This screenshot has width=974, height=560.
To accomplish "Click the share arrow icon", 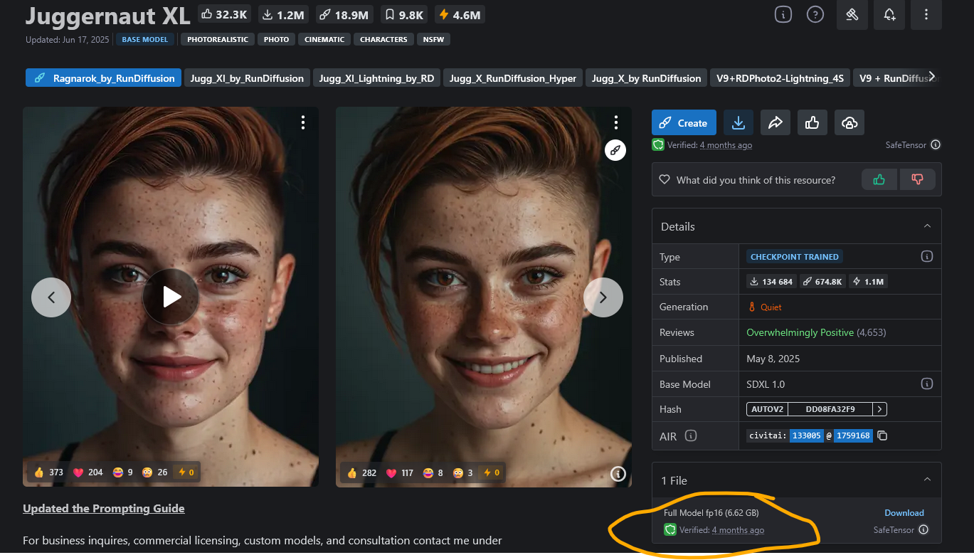I will [776, 123].
